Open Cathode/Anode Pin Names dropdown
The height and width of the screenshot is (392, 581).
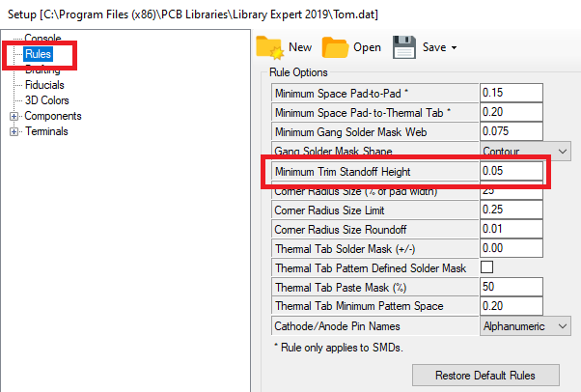[x=562, y=326]
